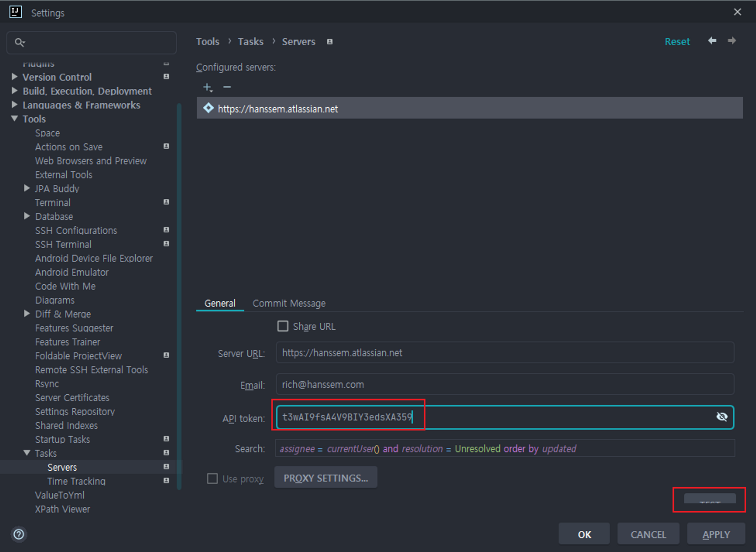The image size is (756, 552).
Task: Expand the Version Control tree node
Action: pyautogui.click(x=15, y=77)
